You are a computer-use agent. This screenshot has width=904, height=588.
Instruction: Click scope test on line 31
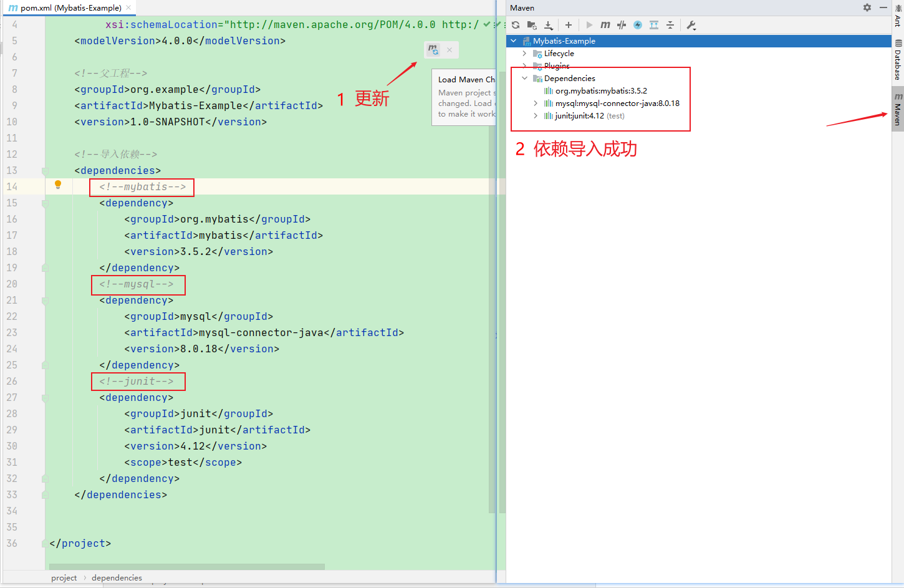coord(180,462)
